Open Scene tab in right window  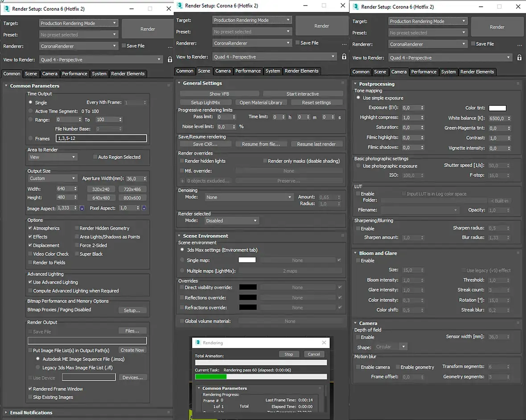(380, 71)
